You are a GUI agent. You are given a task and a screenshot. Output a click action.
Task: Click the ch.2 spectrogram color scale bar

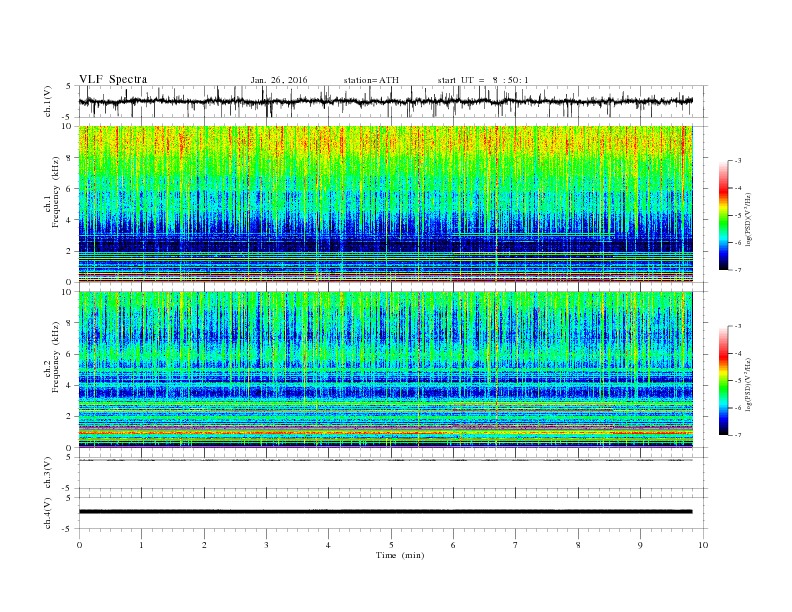pyautogui.click(x=723, y=380)
